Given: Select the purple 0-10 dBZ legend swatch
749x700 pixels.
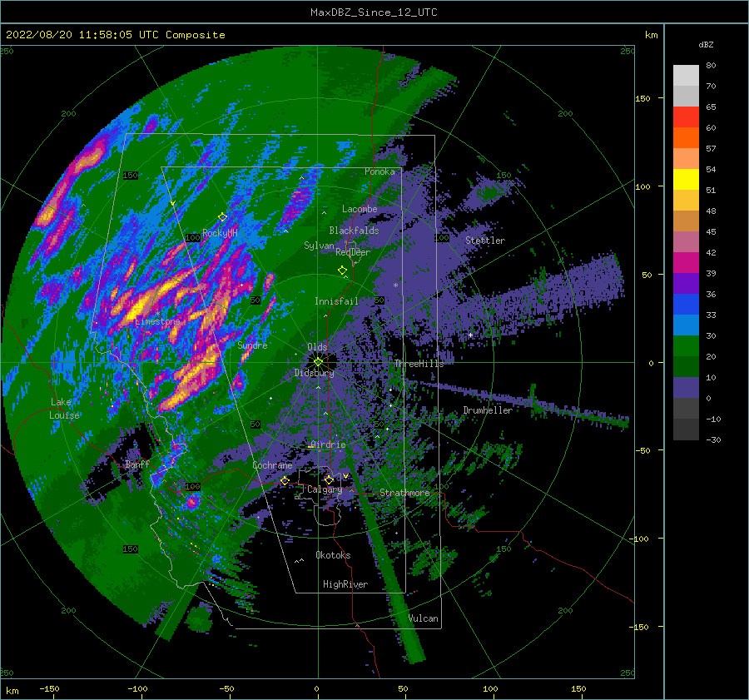Looking at the screenshot, I should 686,388.
